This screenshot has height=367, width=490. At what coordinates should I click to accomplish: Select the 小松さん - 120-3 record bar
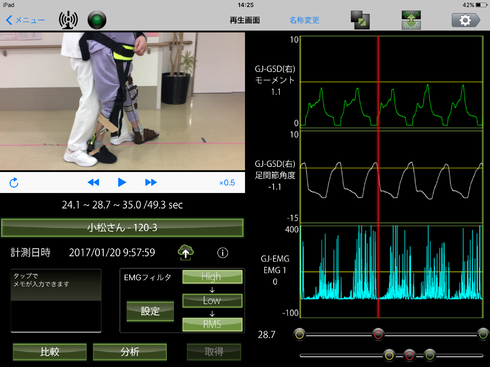pyautogui.click(x=122, y=228)
